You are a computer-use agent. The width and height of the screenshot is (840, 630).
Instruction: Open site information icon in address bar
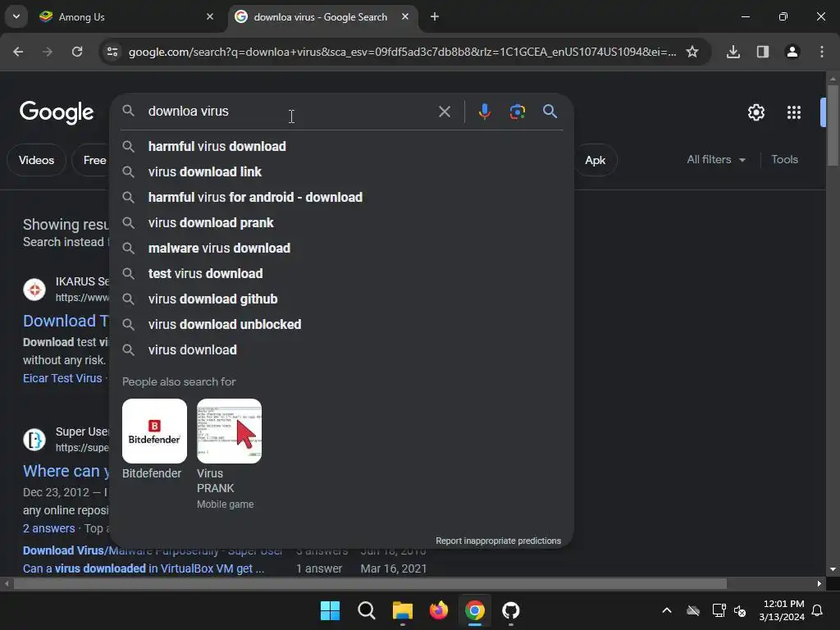coord(112,52)
